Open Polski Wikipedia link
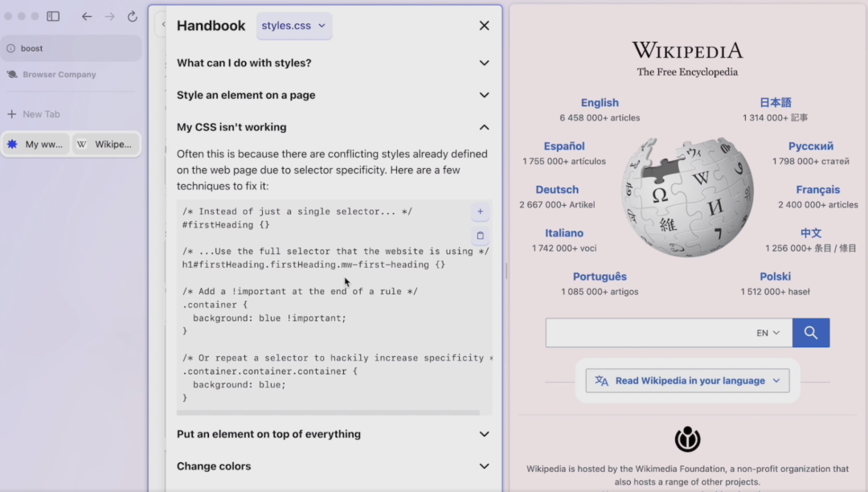Screen dimensions: 868x492 [x=775, y=277]
